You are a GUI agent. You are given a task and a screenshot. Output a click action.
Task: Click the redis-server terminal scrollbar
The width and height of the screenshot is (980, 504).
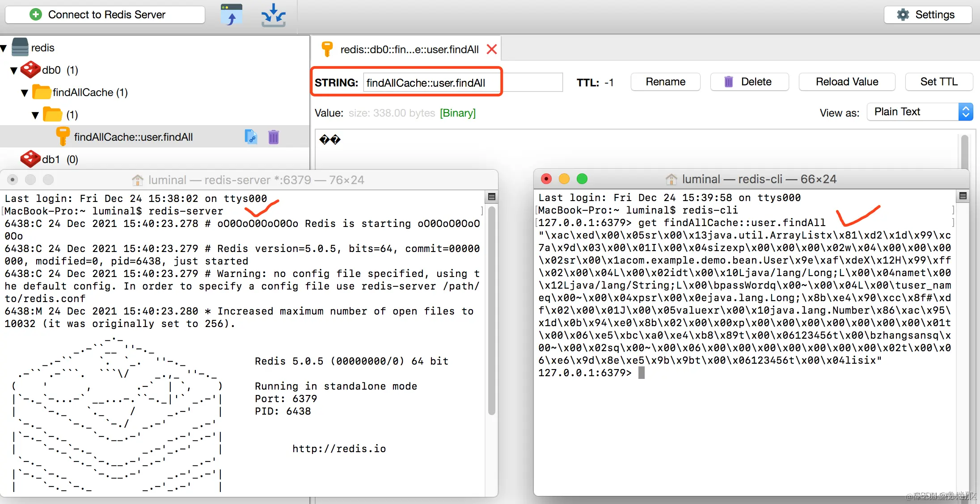coord(491,311)
